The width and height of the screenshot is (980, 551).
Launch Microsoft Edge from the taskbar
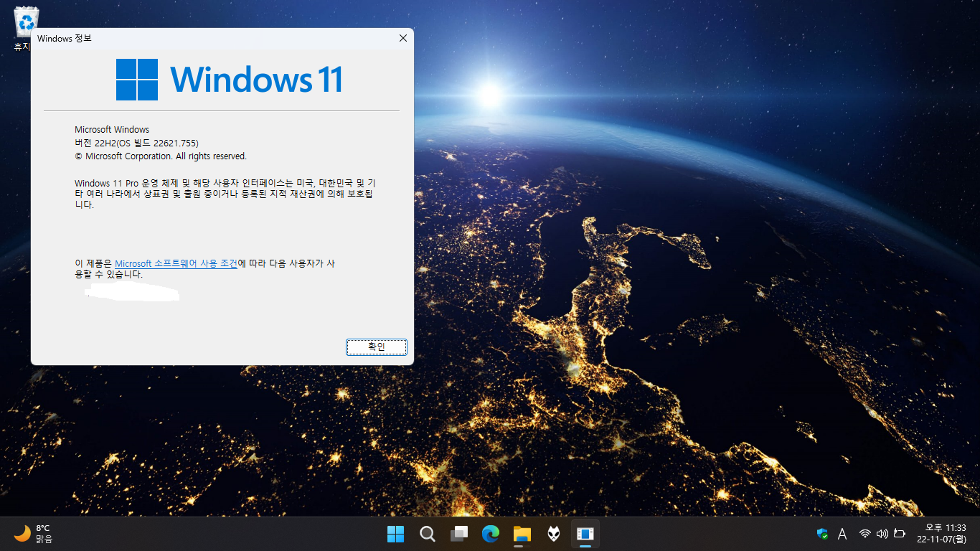[x=490, y=534]
